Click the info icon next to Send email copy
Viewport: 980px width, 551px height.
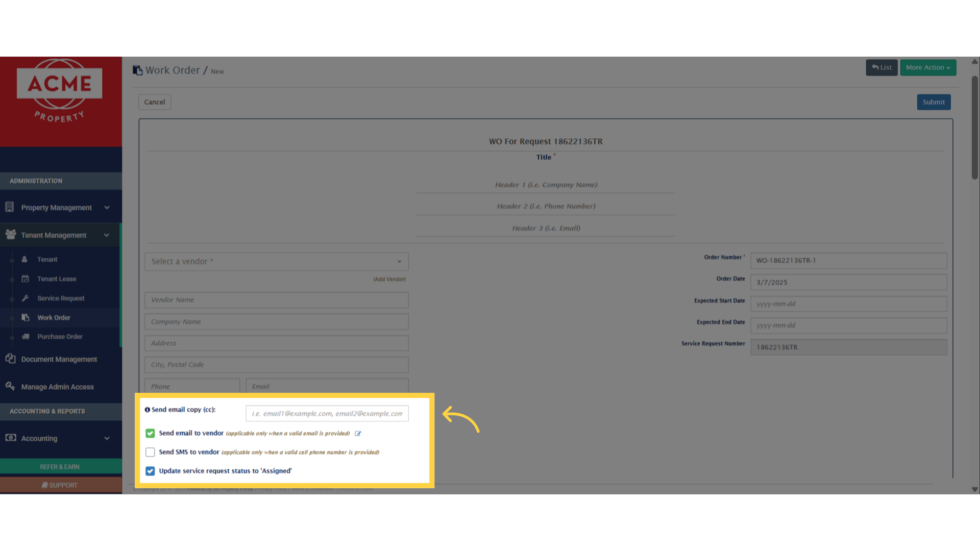147,410
